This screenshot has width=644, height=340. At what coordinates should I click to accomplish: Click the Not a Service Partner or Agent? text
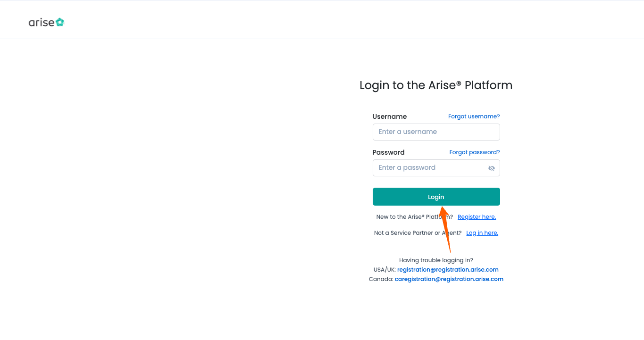point(418,233)
